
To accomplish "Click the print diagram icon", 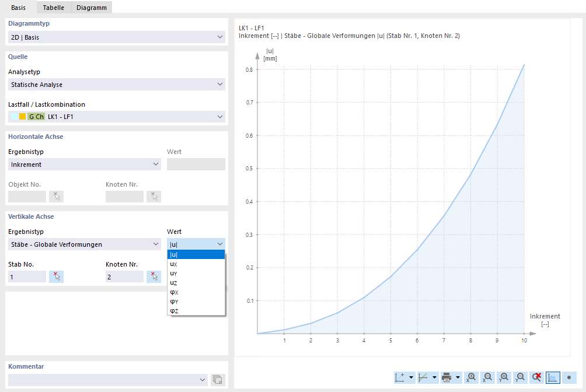I will (447, 377).
